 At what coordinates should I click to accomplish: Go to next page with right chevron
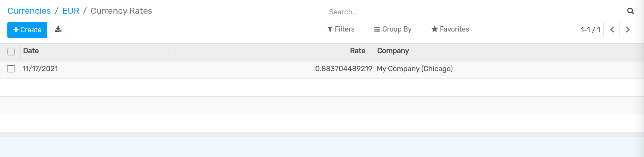pos(628,30)
